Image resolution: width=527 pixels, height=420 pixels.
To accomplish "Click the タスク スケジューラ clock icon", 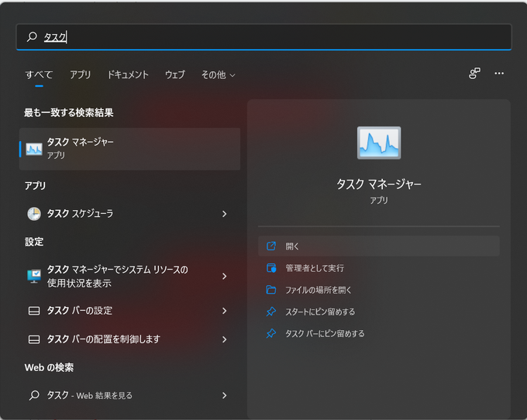I will [x=34, y=214].
